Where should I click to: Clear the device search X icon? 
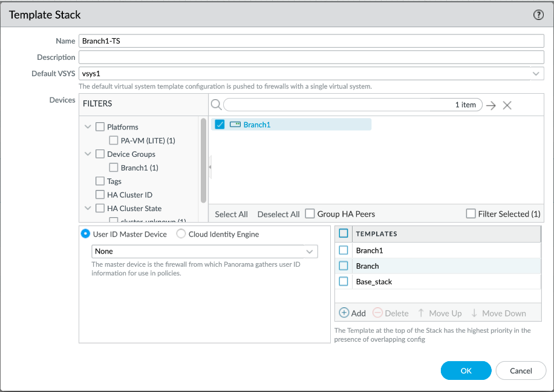[507, 105]
